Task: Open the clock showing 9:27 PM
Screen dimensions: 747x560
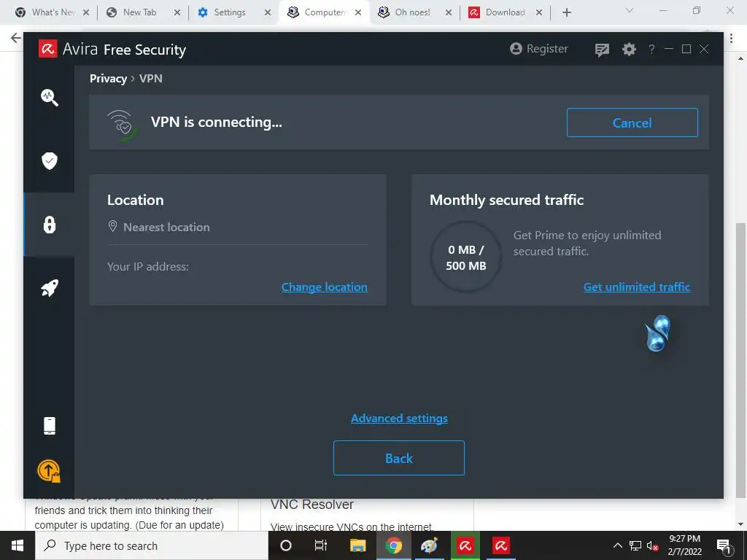Action: click(684, 545)
